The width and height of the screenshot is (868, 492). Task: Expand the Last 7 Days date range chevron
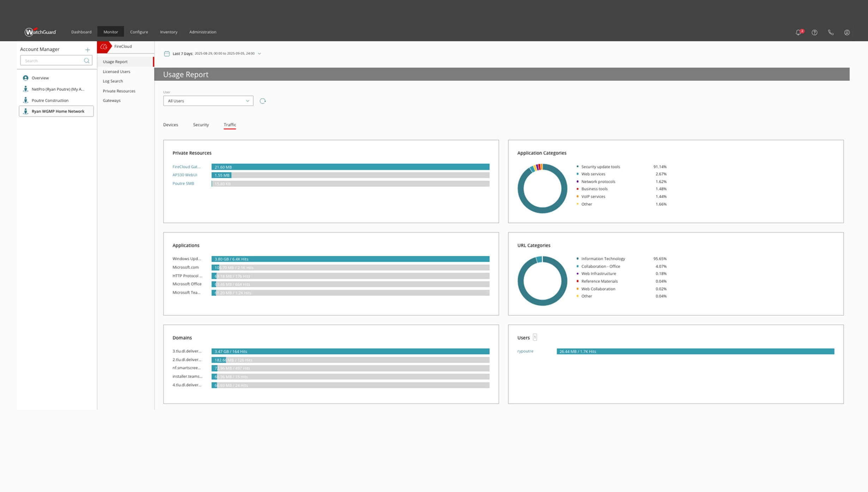coord(260,54)
